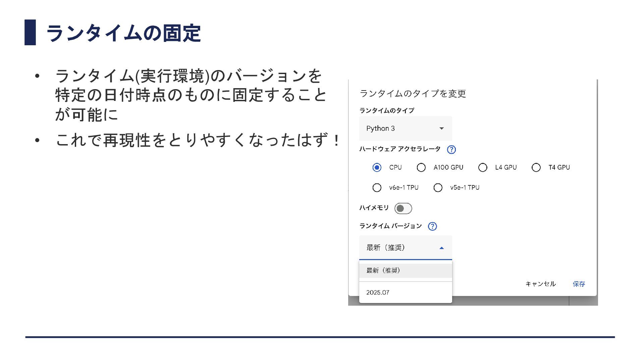Select the A100 GPU option
Image resolution: width=644 pixels, height=362 pixels.
tap(421, 167)
